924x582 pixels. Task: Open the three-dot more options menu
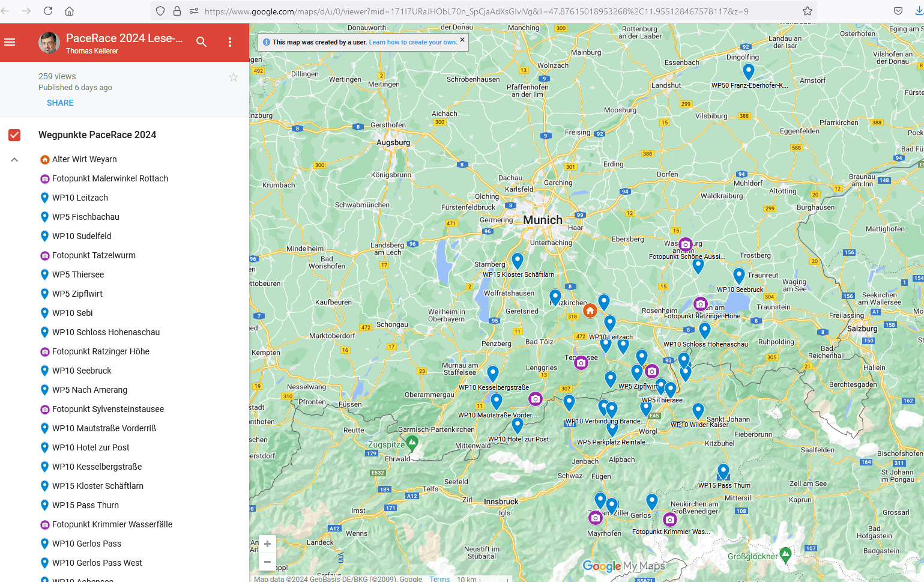click(x=230, y=42)
